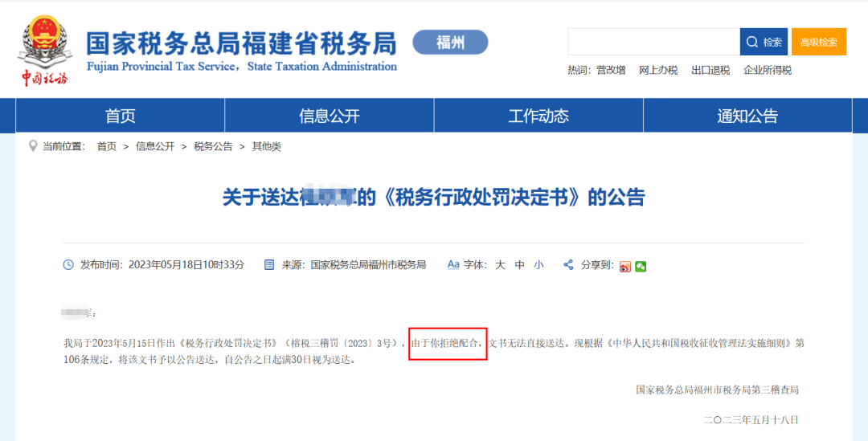Set font size to 小
868x441 pixels.
[x=538, y=264]
